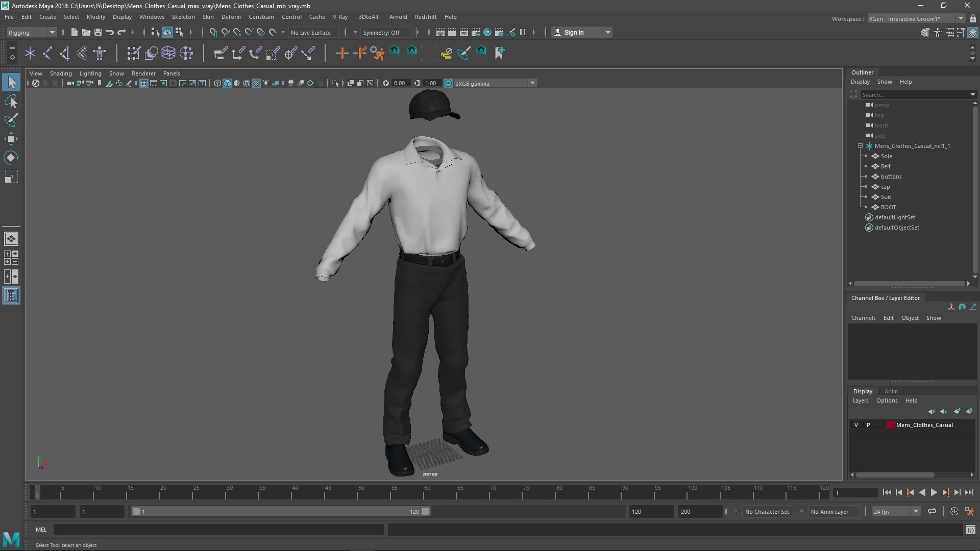Open the Rigging menu set dropdown

32,32
